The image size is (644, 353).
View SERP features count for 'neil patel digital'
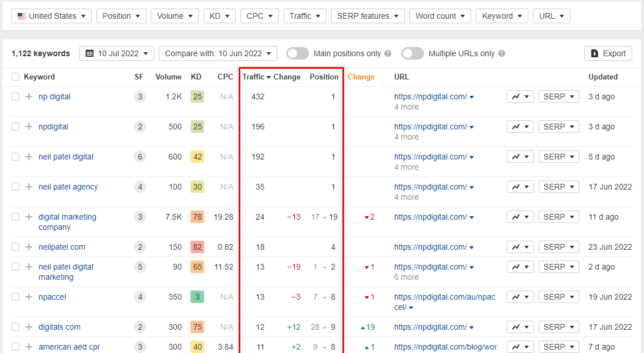(x=140, y=157)
